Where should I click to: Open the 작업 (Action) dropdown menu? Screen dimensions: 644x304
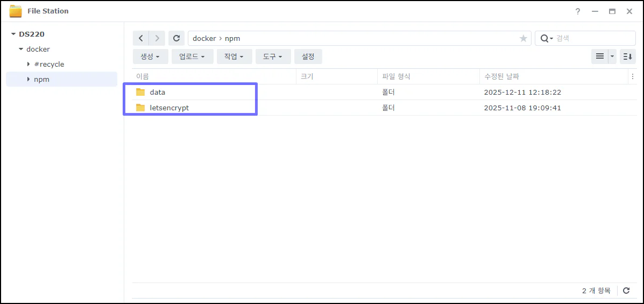coord(234,56)
